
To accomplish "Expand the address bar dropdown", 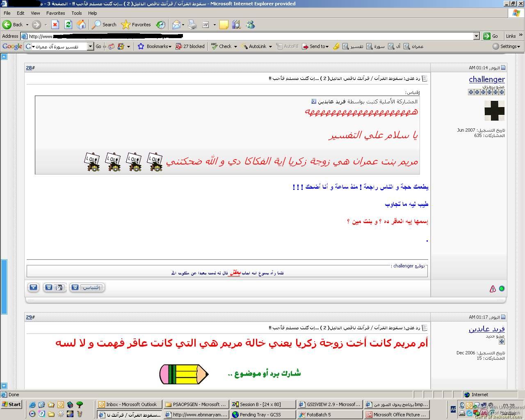I will tap(476, 36).
